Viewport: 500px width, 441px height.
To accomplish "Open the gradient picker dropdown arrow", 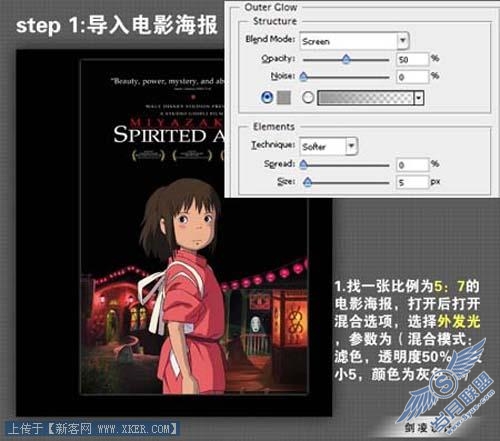I will (x=418, y=98).
